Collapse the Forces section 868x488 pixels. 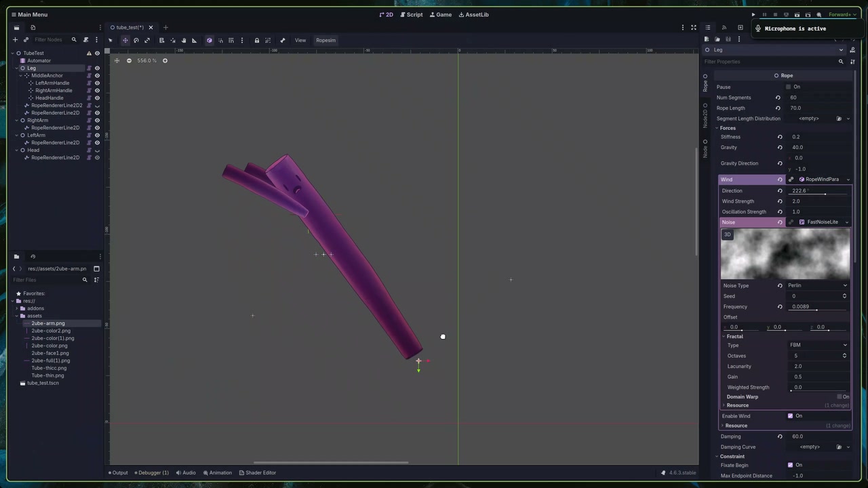pyautogui.click(x=728, y=128)
